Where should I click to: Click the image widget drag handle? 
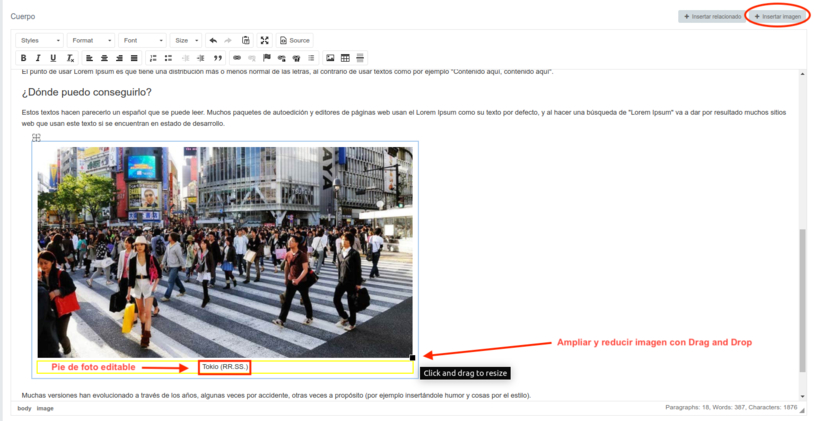[x=36, y=138]
